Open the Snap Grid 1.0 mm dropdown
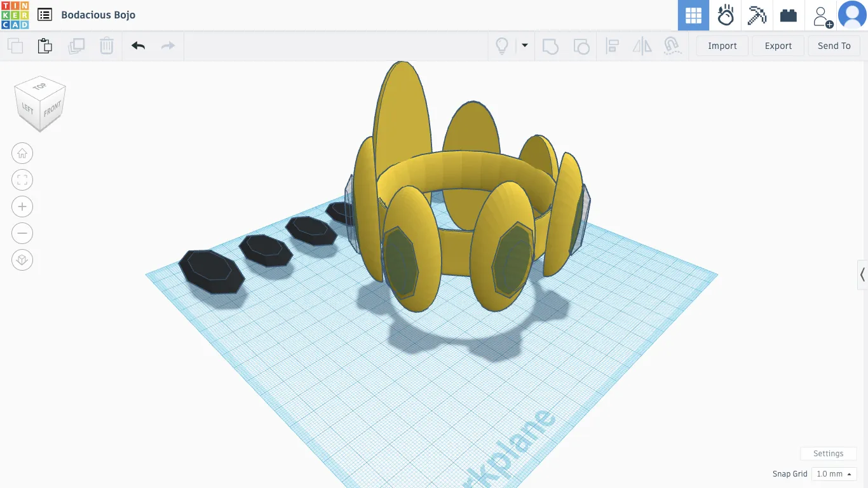Image resolution: width=868 pixels, height=488 pixels. pyautogui.click(x=834, y=474)
